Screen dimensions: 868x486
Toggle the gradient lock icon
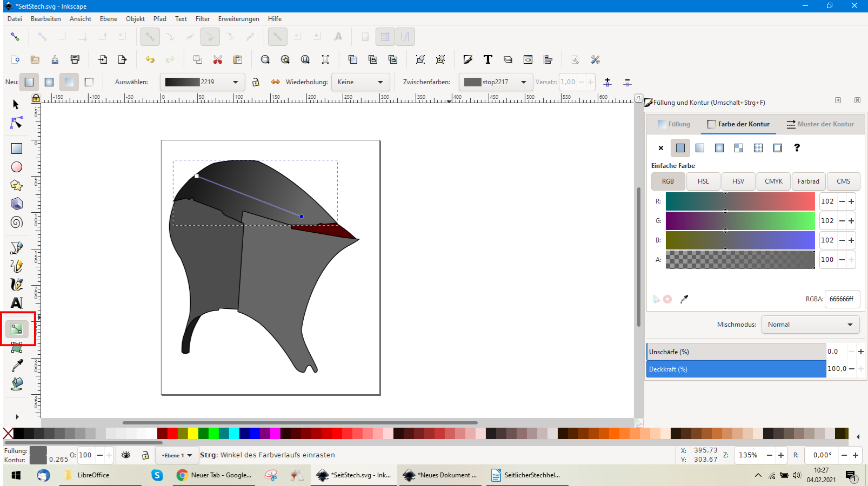pyautogui.click(x=256, y=82)
